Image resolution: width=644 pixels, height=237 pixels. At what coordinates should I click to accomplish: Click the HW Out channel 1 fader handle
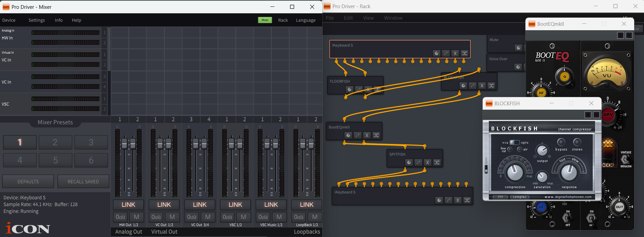124,143
